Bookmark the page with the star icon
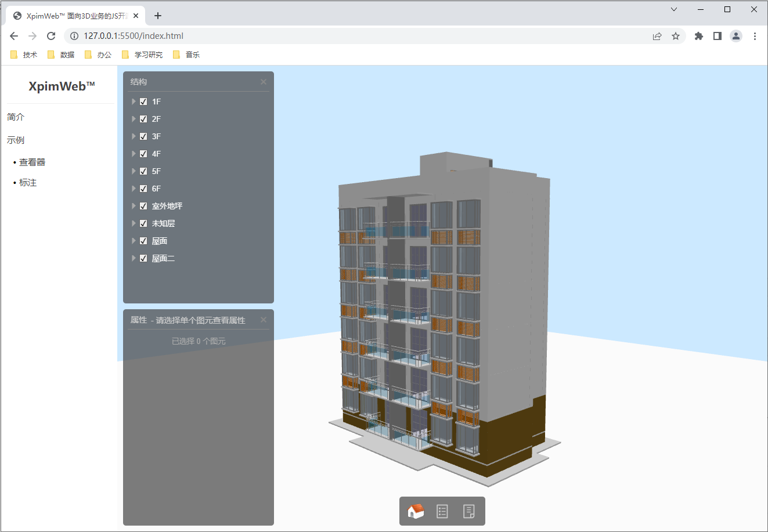Viewport: 768px width, 532px height. [676, 36]
